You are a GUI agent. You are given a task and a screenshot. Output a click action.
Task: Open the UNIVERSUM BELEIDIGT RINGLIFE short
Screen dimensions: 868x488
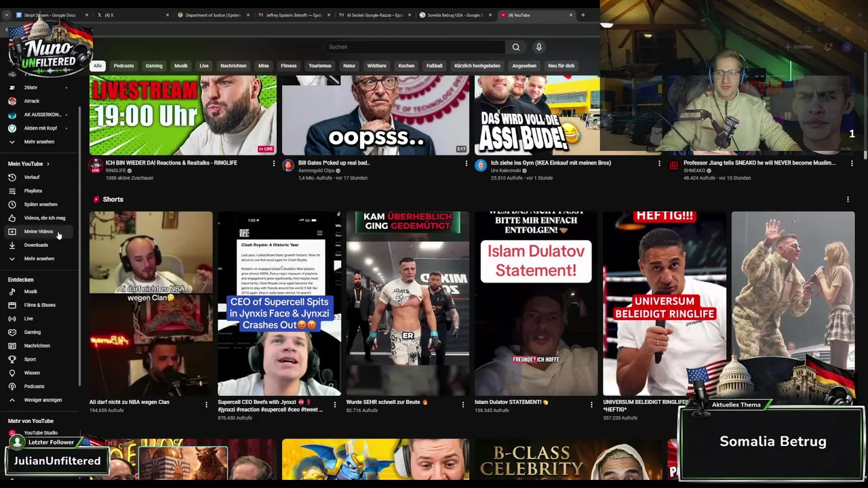665,304
